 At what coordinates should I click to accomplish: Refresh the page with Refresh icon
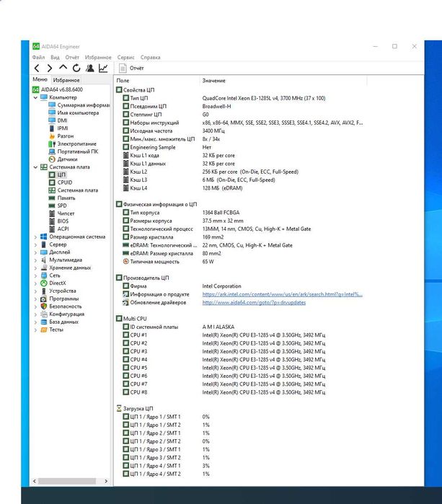(76, 68)
